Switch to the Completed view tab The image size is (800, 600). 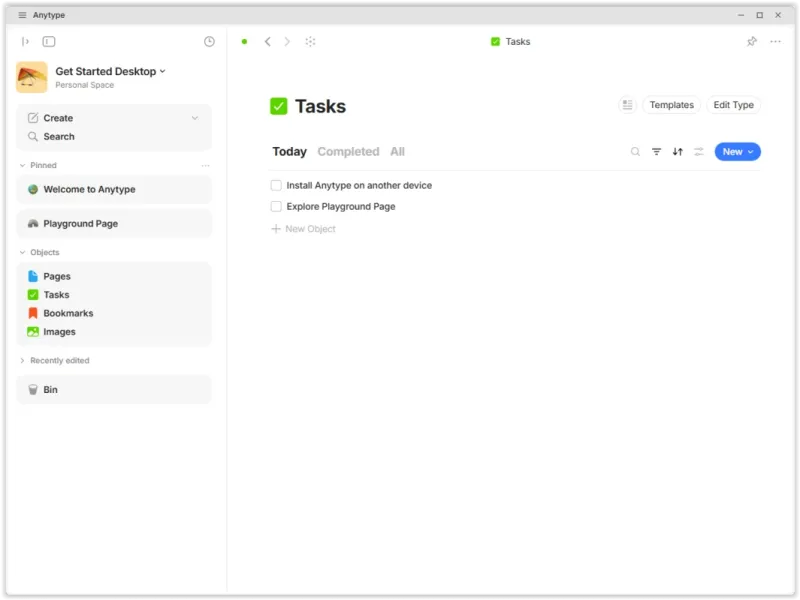pyautogui.click(x=348, y=152)
